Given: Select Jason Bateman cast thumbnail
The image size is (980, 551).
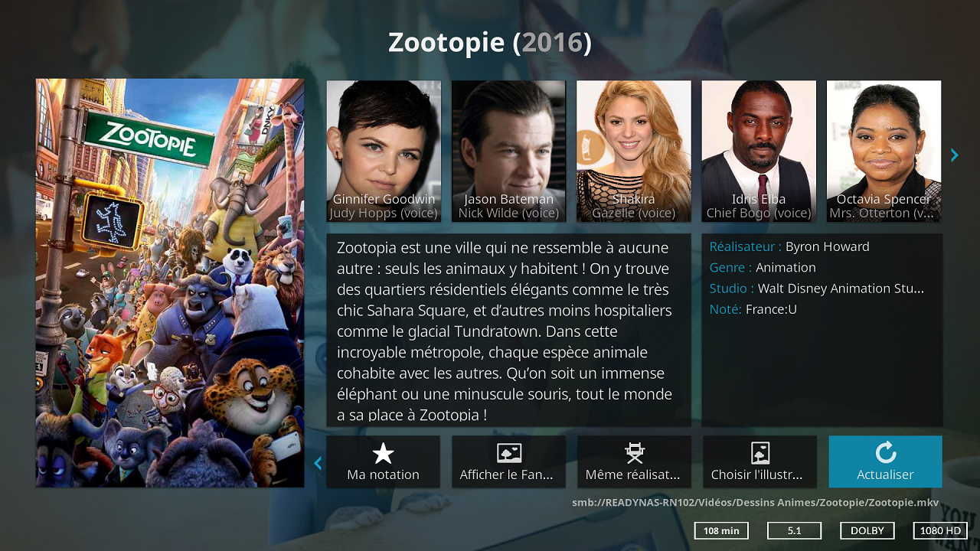Looking at the screenshot, I should (509, 151).
